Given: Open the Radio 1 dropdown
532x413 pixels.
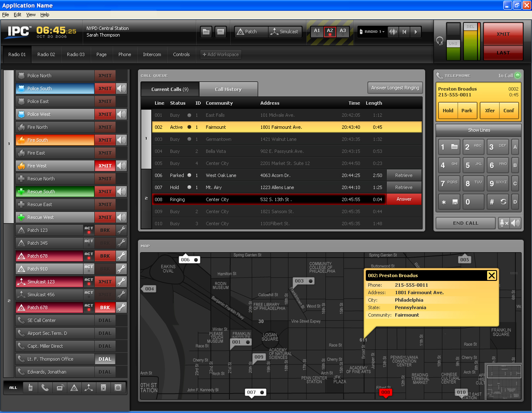Looking at the screenshot, I should (374, 32).
